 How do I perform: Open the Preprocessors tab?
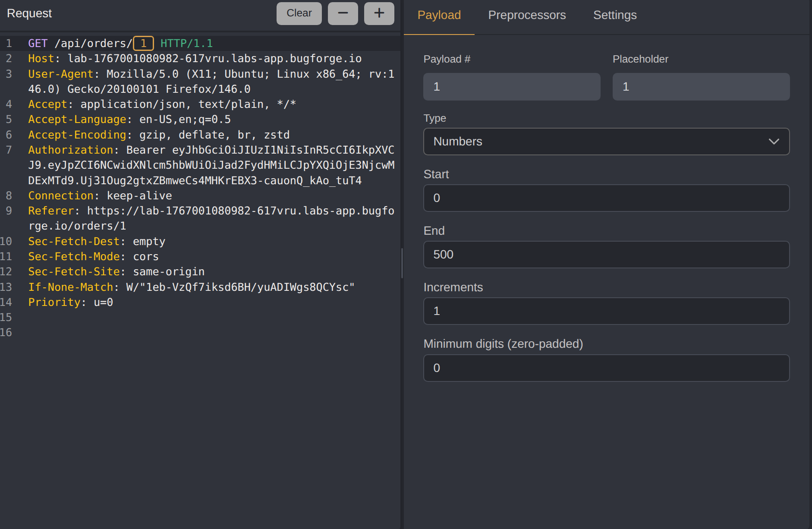[527, 15]
